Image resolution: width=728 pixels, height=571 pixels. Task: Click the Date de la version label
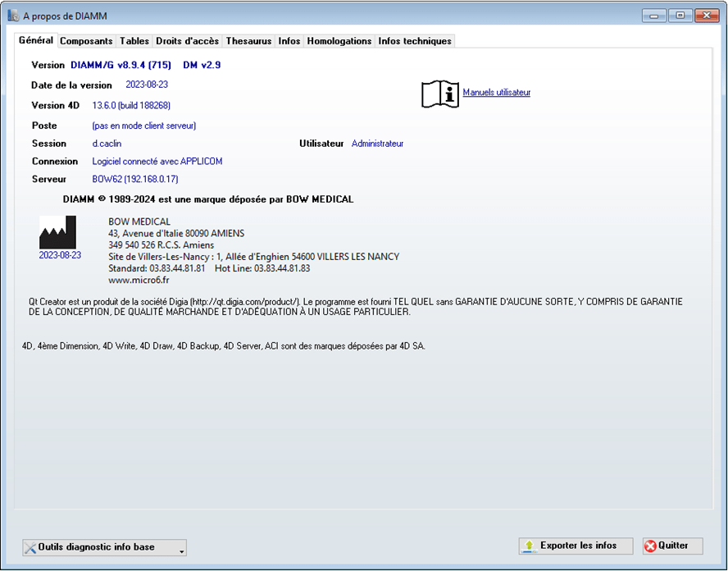[x=71, y=85]
